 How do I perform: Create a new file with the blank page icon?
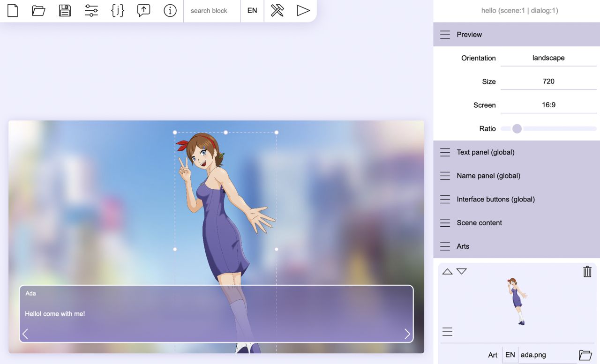(x=13, y=10)
